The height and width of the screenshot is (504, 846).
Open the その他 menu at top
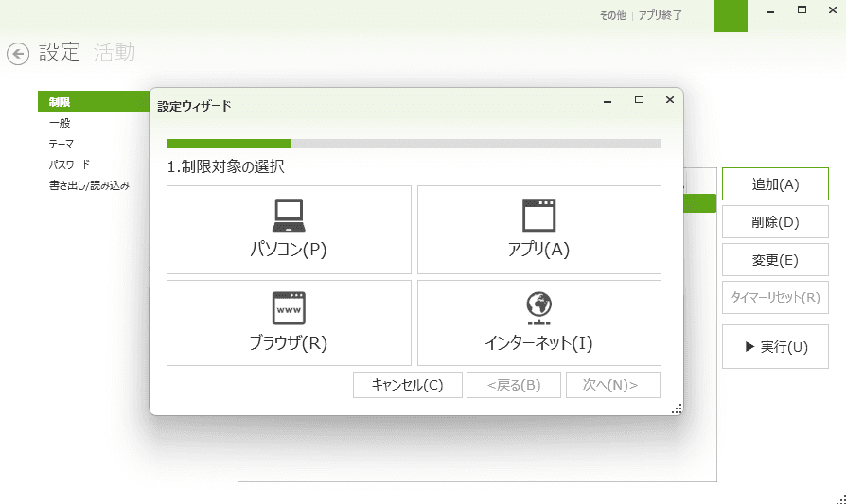(x=613, y=15)
